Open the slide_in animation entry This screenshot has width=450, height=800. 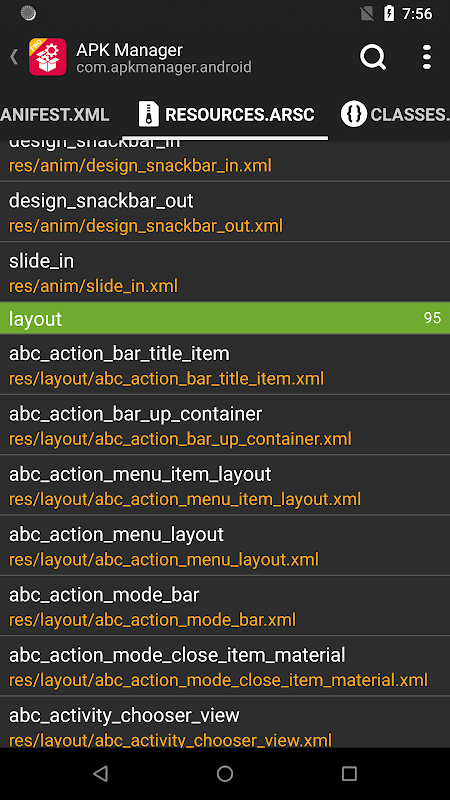click(x=225, y=272)
